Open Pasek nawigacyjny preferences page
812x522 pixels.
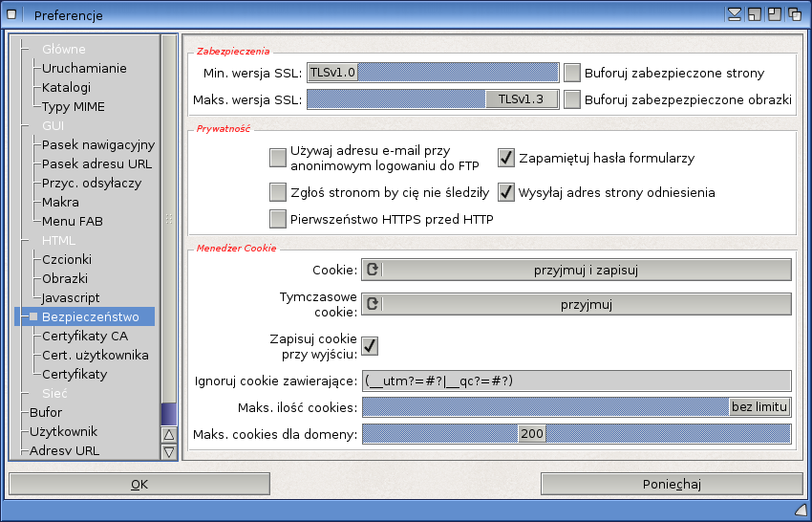(x=98, y=145)
